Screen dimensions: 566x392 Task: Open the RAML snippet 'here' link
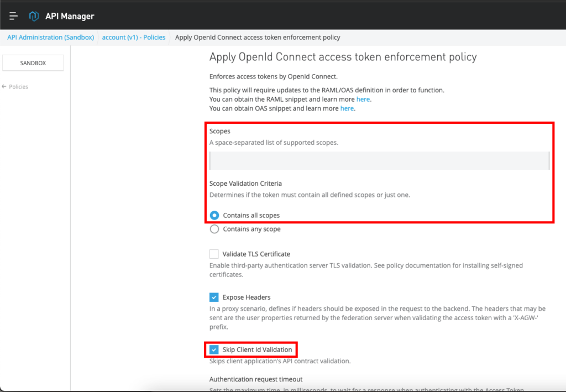tap(363, 99)
